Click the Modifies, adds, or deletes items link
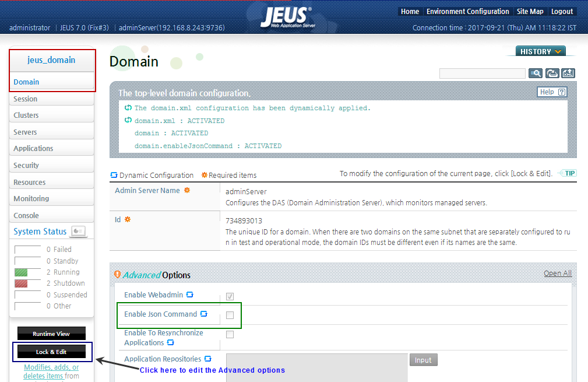588x382 pixels. (x=51, y=372)
